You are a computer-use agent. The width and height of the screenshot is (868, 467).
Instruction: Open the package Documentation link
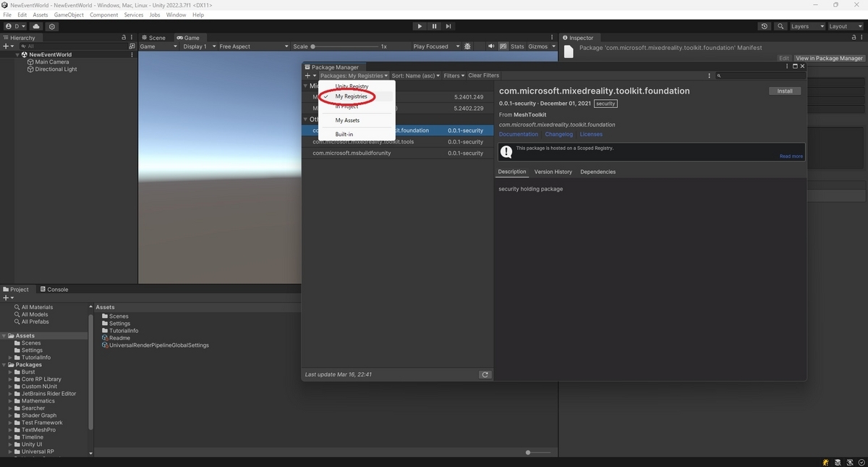tap(519, 134)
